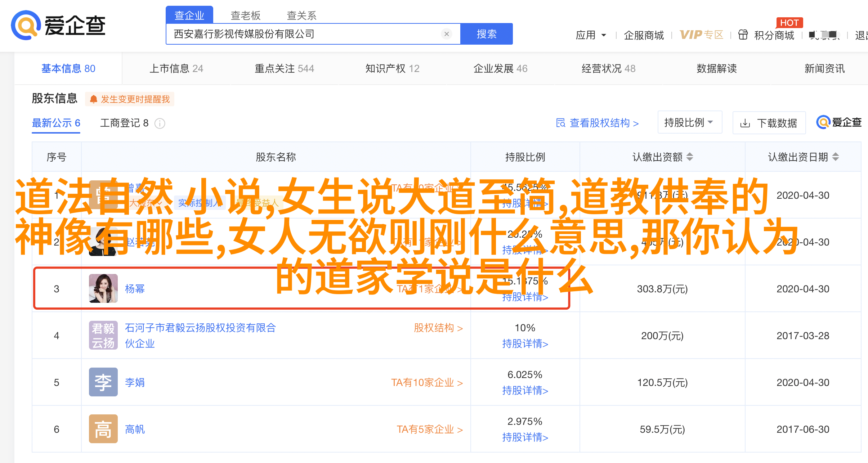Click the 爱企查 logo at top left

[58, 25]
